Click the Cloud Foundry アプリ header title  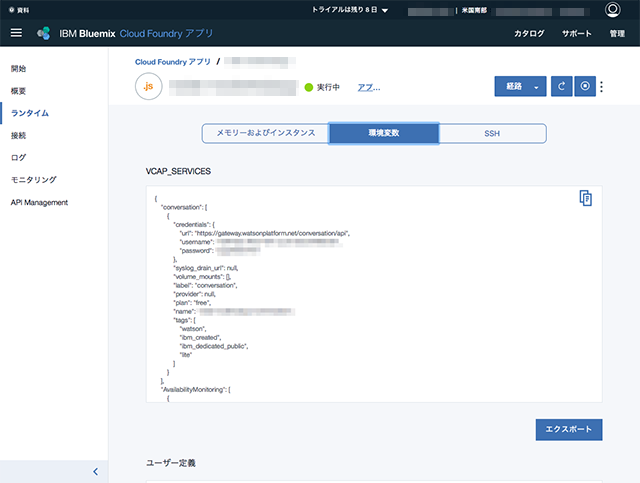[x=166, y=33]
